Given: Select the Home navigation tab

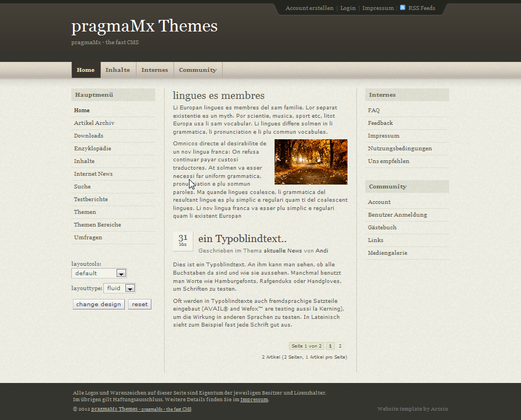Looking at the screenshot, I should (86, 70).
